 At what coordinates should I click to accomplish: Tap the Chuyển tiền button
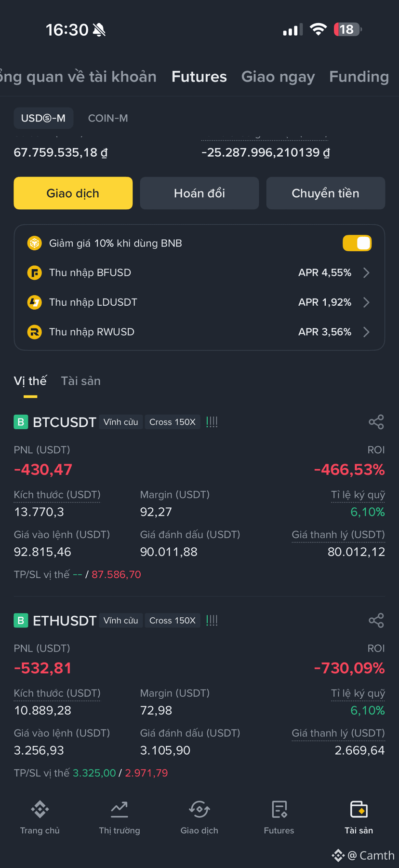326,193
